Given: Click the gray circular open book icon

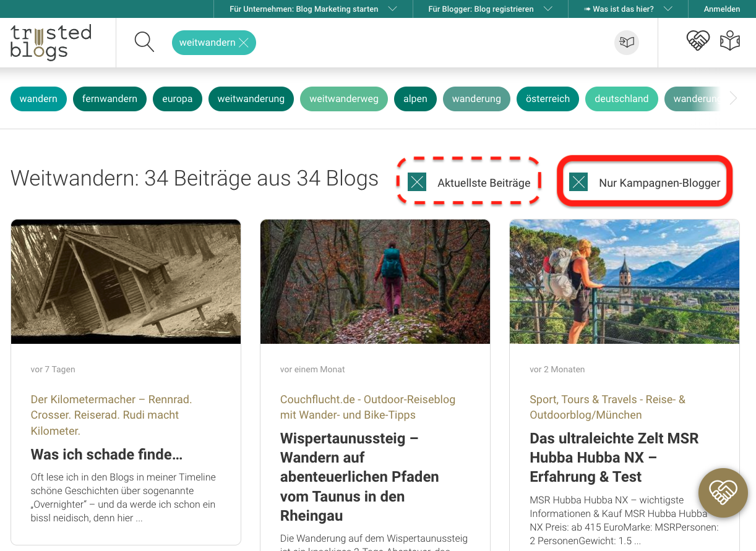Looking at the screenshot, I should (x=626, y=42).
